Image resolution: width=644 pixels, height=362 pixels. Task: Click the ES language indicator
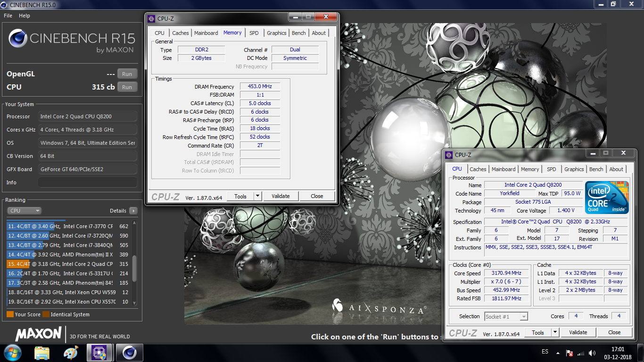[545, 352]
